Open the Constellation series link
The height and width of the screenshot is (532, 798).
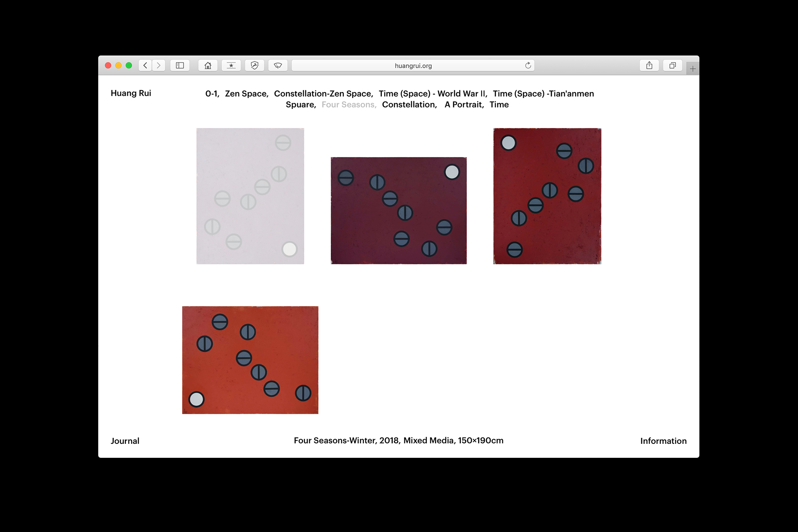click(x=409, y=104)
